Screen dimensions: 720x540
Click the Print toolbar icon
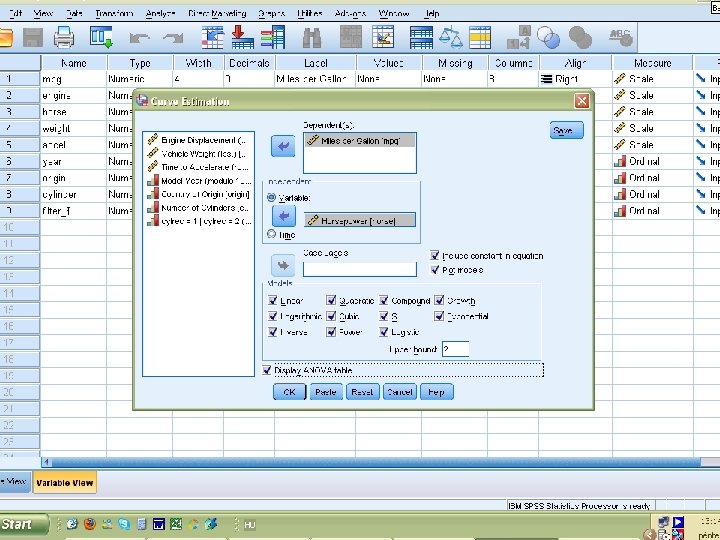[x=64, y=37]
